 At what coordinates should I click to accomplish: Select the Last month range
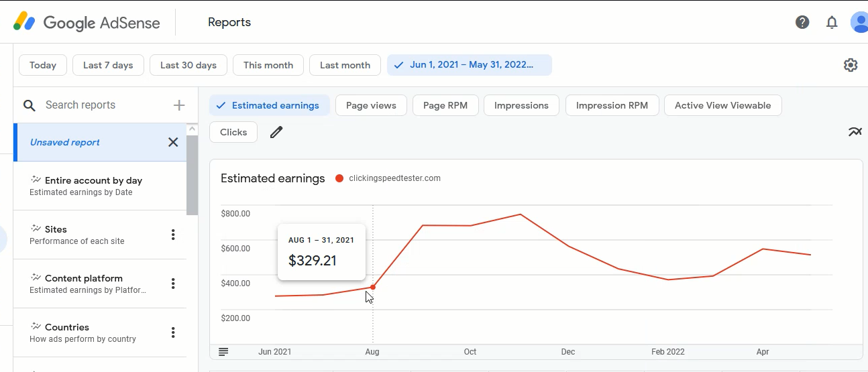[x=345, y=65]
